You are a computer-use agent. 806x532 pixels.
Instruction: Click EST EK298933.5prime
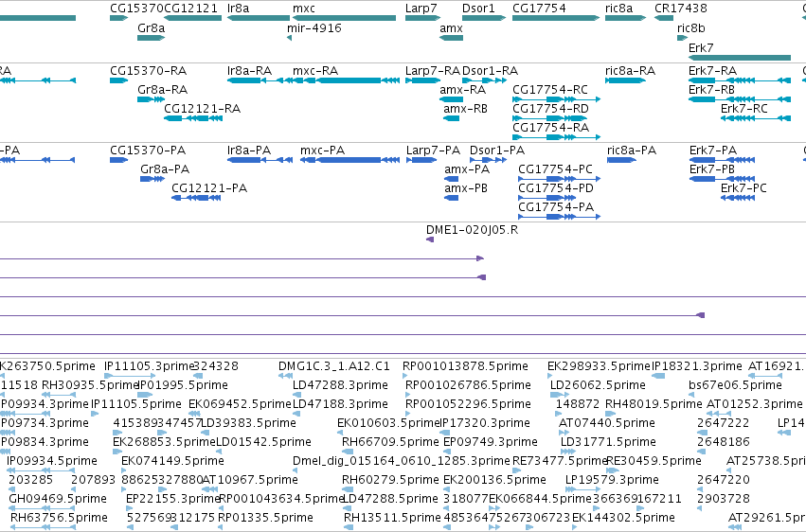click(599, 366)
